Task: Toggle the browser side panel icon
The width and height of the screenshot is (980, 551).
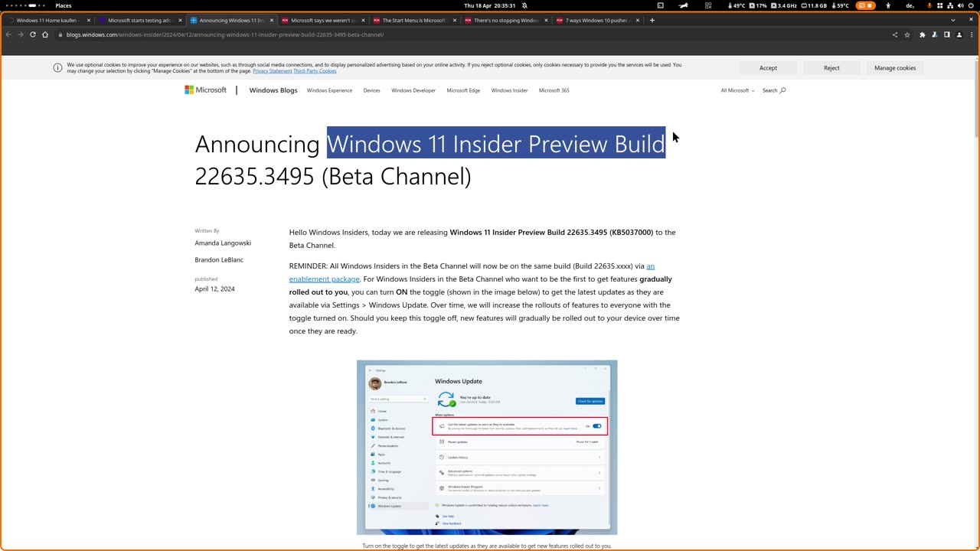Action: (946, 34)
